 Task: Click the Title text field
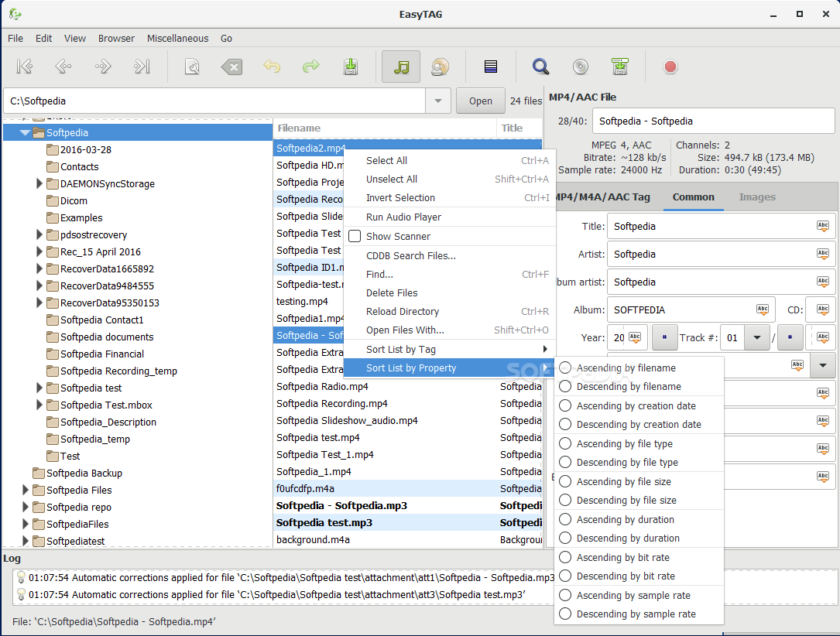tap(721, 226)
